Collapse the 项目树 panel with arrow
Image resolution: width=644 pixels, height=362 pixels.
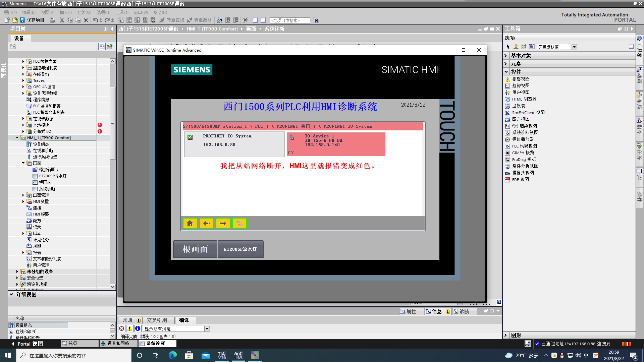112,29
